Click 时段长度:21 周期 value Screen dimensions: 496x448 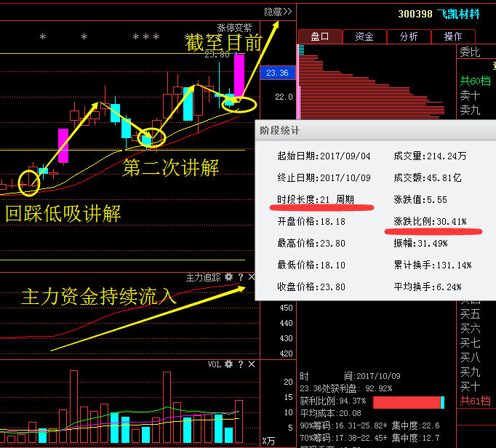click(x=316, y=200)
